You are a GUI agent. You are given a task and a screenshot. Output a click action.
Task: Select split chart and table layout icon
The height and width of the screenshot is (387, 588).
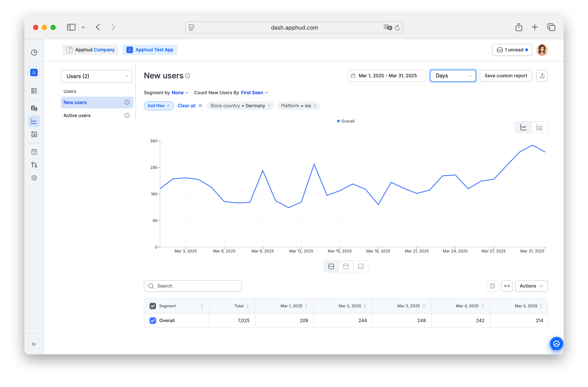coord(331,267)
